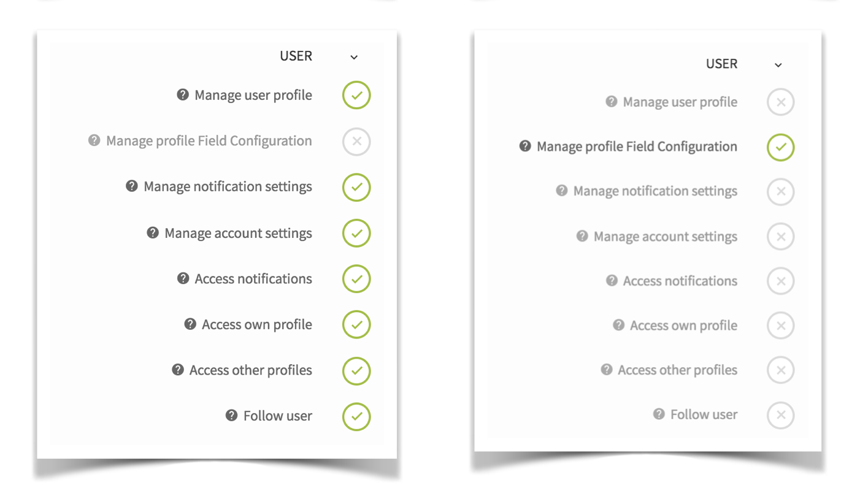Enable Follow user permission in right panel
The width and height of the screenshot is (860, 504).
coord(781,415)
